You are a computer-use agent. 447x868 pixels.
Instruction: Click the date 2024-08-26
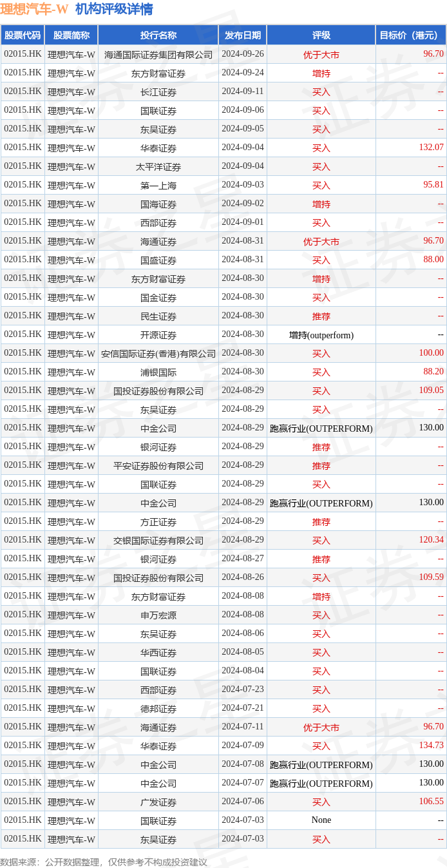click(x=243, y=577)
